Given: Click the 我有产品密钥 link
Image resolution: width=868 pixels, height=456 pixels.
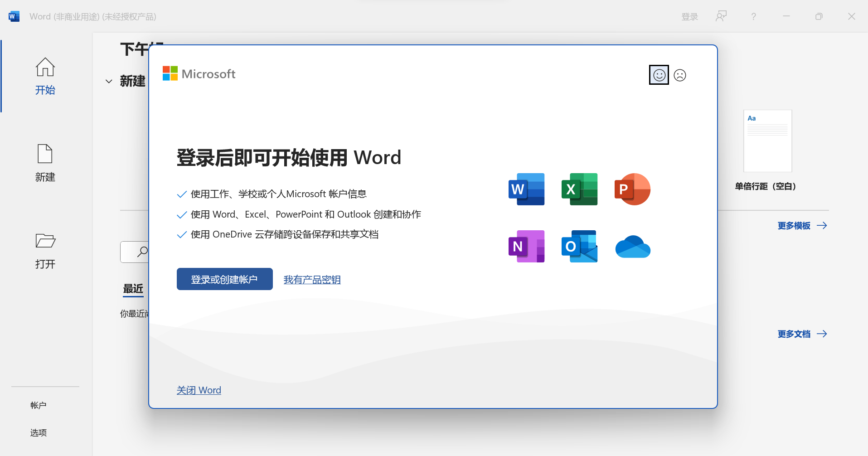Looking at the screenshot, I should pos(312,280).
